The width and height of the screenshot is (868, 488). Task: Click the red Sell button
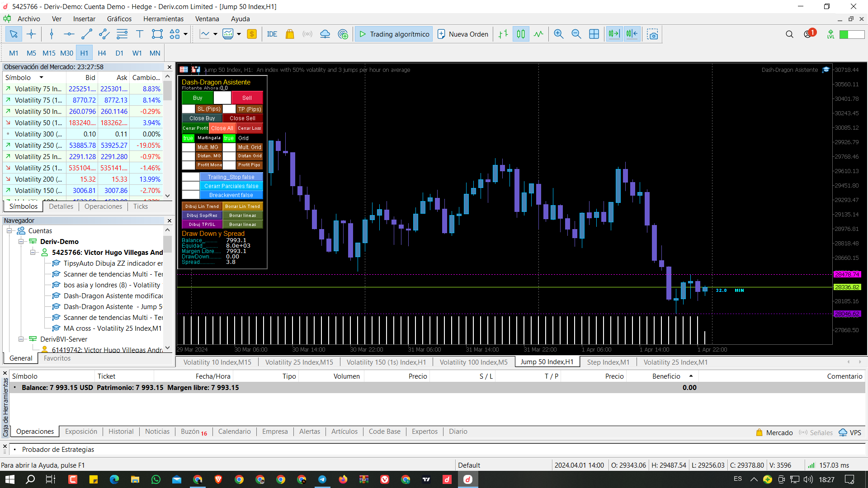(x=247, y=98)
